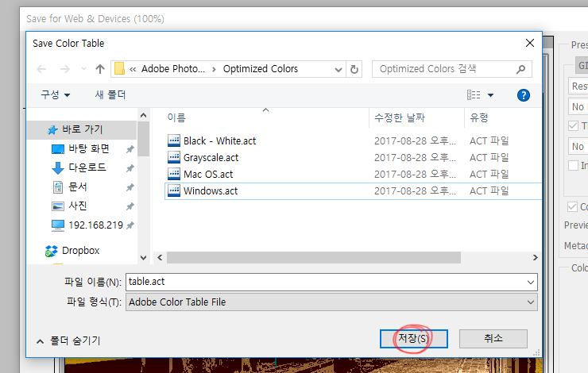Select Black - White.act file
The width and height of the screenshot is (588, 373).
click(x=219, y=140)
